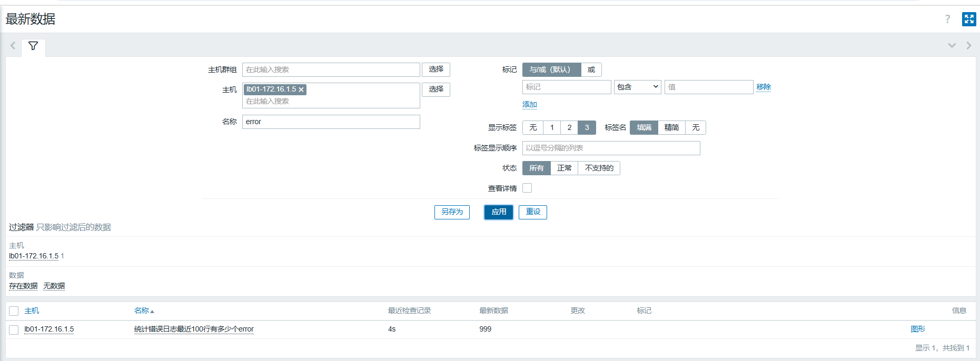Remove lb01-172.16.1.5 host tag with x
This screenshot has height=361, width=980.
click(301, 89)
